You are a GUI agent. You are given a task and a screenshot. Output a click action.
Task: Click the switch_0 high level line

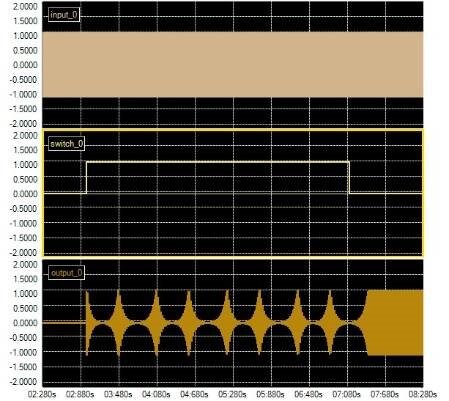coord(218,162)
